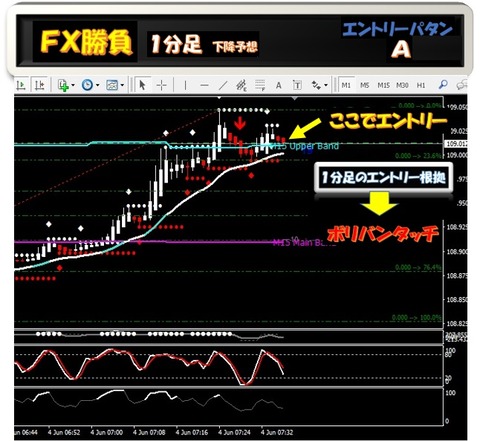This screenshot has height=441, width=480.
Task: Click the 4 Jun 07:00 time label
Action: (x=107, y=432)
